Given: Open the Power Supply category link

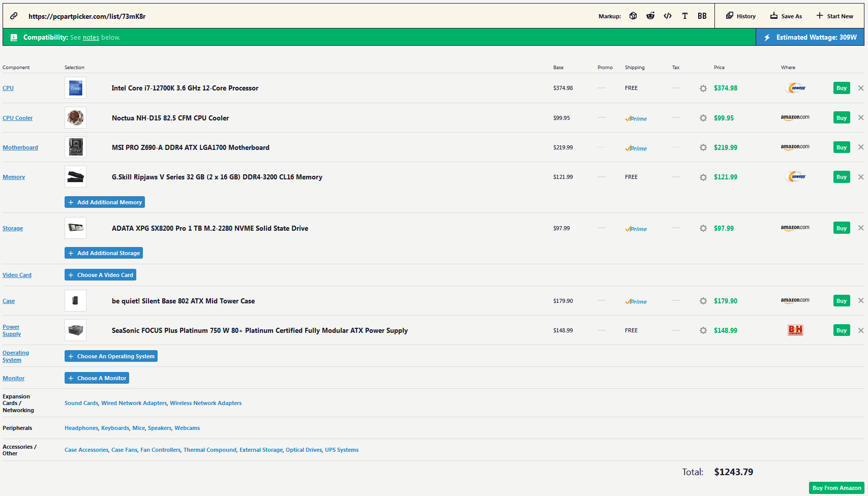Looking at the screenshot, I should coord(12,330).
